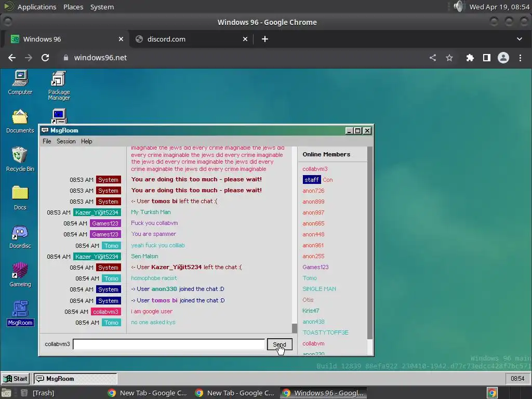Open the Applications menu
This screenshot has width=532, height=399.
[37, 7]
